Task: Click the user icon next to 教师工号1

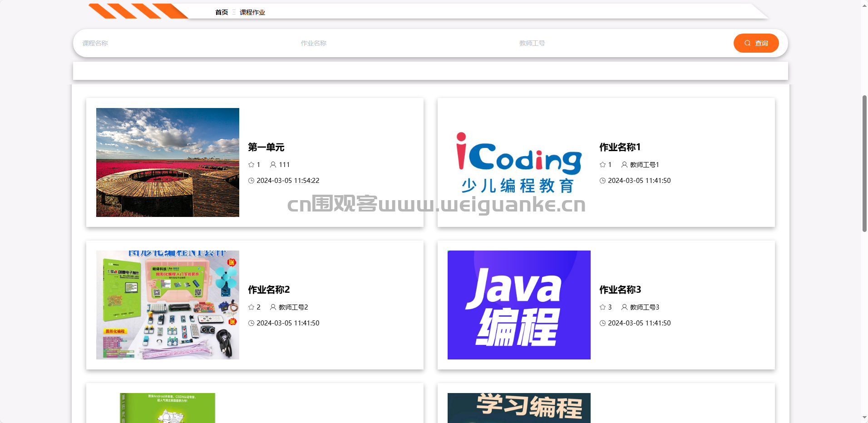Action: pos(624,165)
